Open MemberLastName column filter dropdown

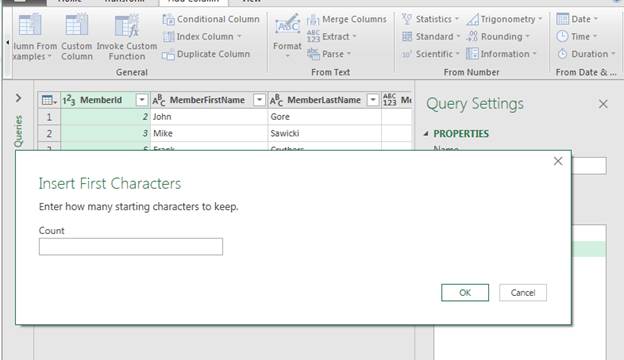pos(372,100)
